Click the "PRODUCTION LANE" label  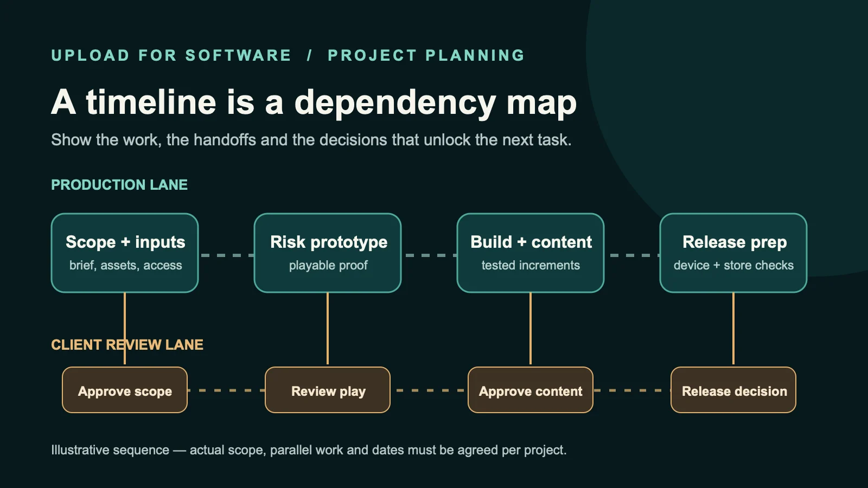pos(119,185)
